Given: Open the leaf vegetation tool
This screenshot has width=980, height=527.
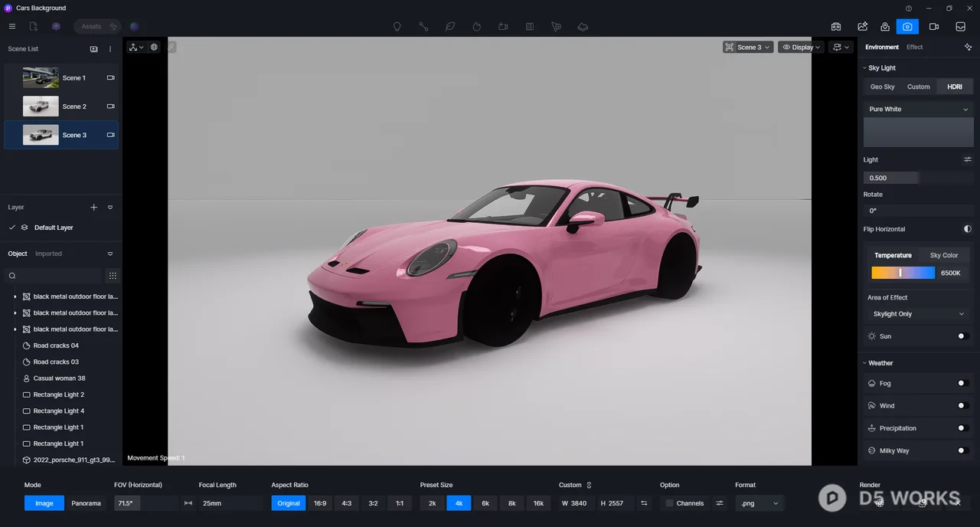Looking at the screenshot, I should pos(450,26).
